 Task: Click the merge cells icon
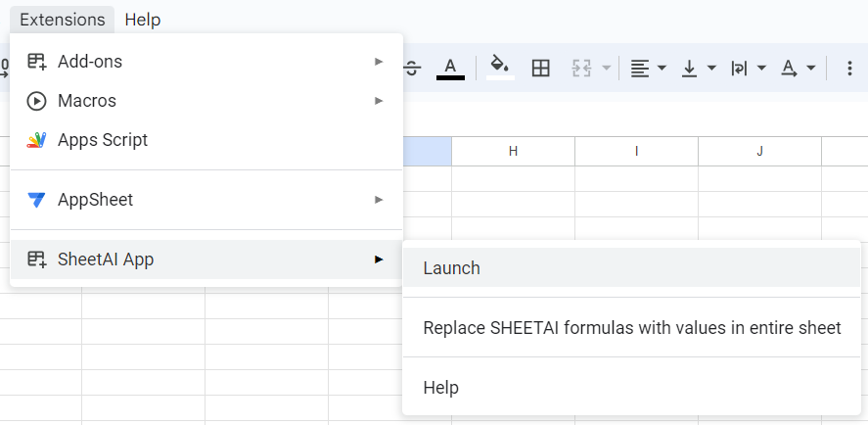pos(583,69)
